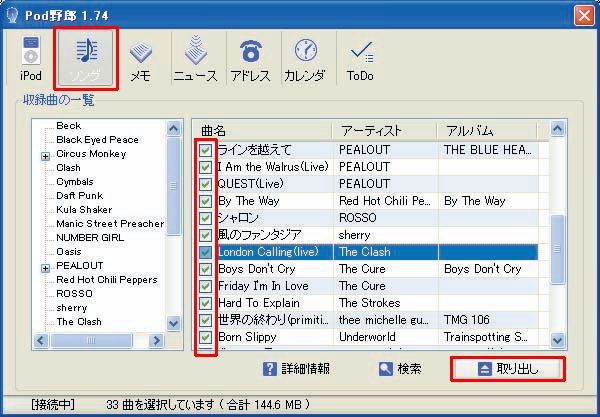
Task: Toggle London Calling(live) checkbox
Action: 205,252
